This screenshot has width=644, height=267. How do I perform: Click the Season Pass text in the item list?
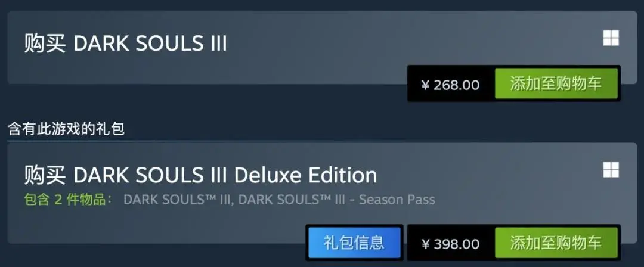click(x=397, y=200)
